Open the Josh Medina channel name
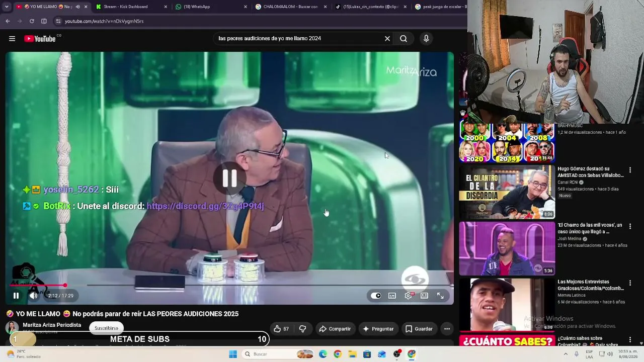This screenshot has width=644, height=362. (x=570, y=239)
